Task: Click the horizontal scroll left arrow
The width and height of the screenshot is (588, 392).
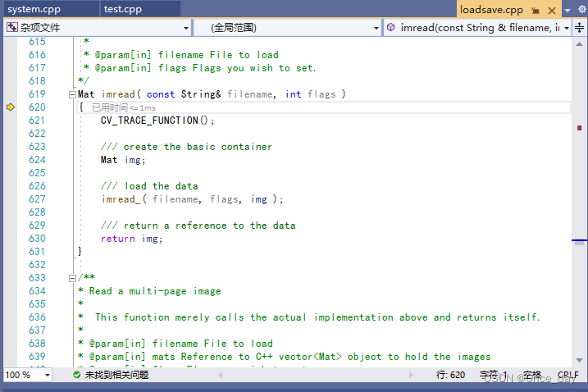Action: (220, 375)
